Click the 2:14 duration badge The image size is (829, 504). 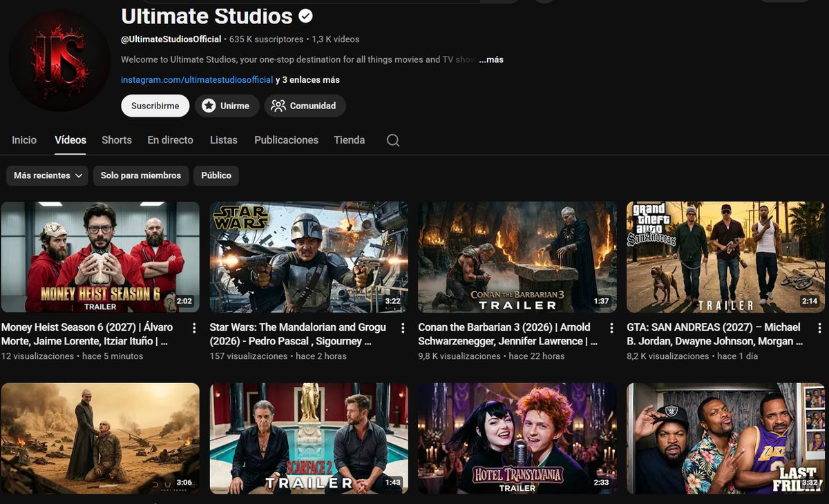tap(810, 301)
